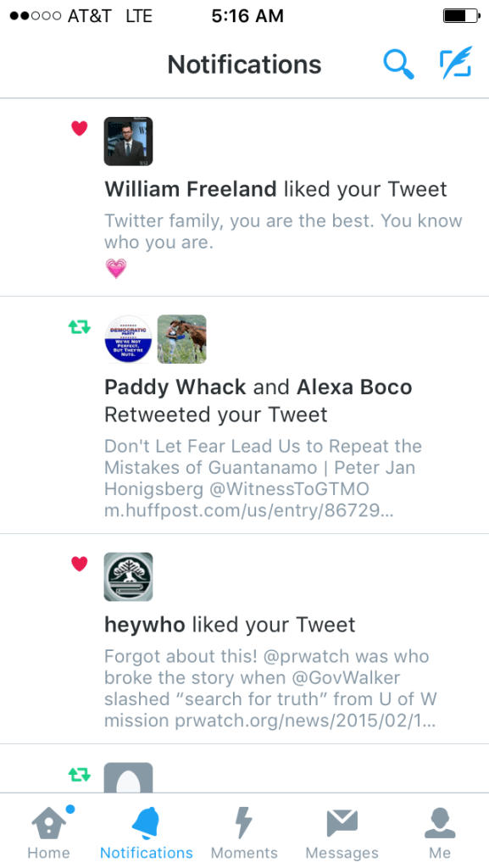Tap the retweet icon in the last notification
Screen dimensions: 489x868
[80, 775]
